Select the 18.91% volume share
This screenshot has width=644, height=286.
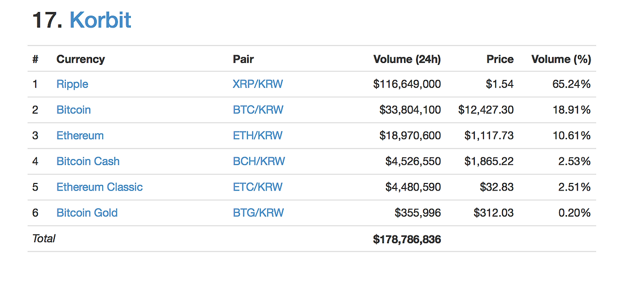(x=572, y=110)
